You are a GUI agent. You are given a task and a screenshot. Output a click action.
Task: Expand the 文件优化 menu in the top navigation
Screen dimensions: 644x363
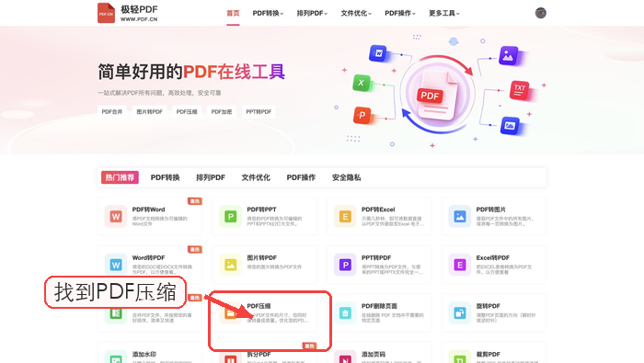pos(356,13)
